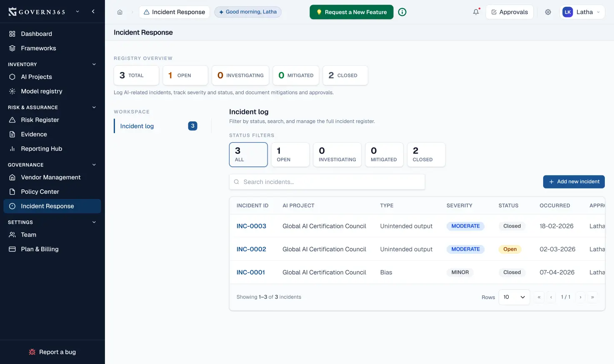The height and width of the screenshot is (364, 614).
Task: Click the info circle icon
Action: pos(402,12)
